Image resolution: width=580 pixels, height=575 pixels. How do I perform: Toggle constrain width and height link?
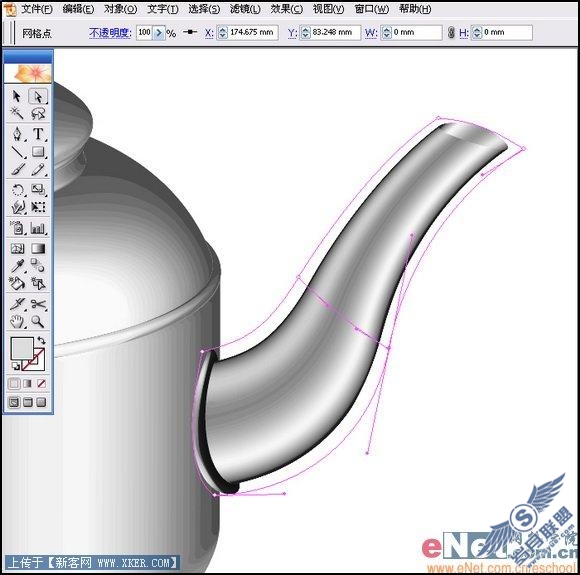click(451, 33)
